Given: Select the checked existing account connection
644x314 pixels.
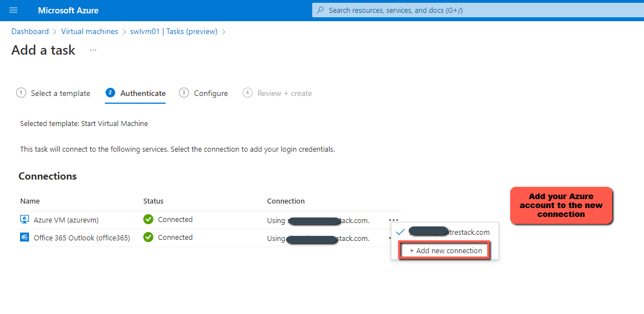Looking at the screenshot, I should [445, 232].
